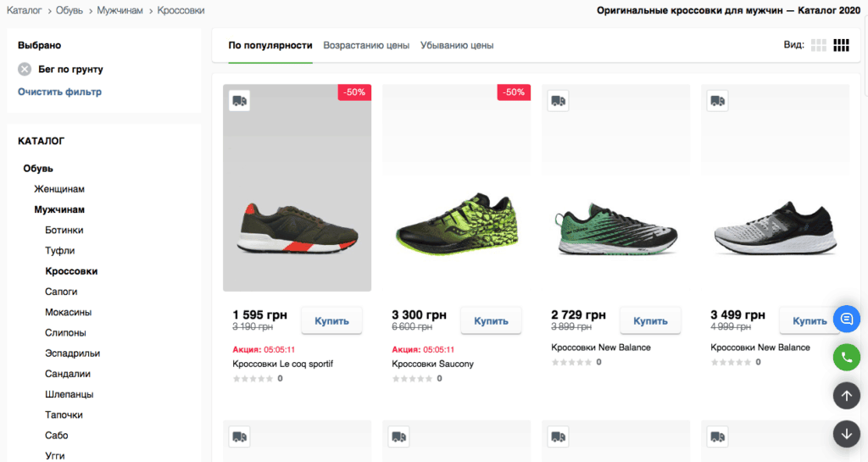Open 'Кроссовки' subcategory in sidebar
Viewport: 868px width, 462px height.
(71, 271)
